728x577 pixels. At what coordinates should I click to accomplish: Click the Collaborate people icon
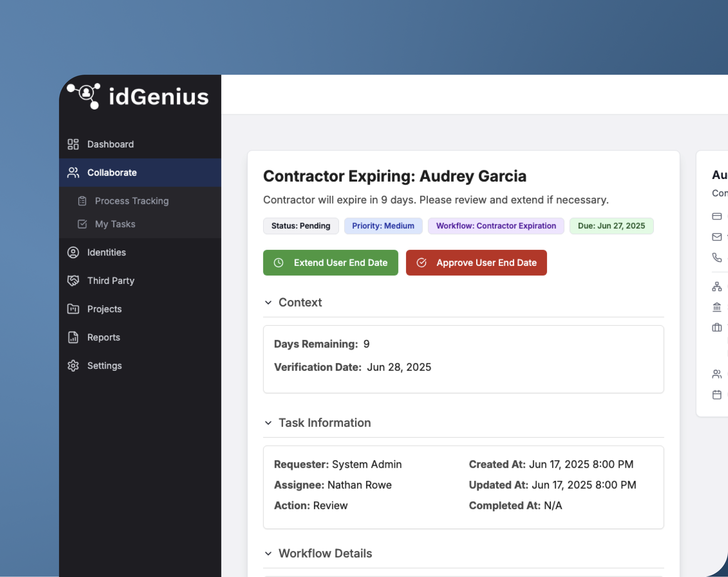(x=73, y=172)
